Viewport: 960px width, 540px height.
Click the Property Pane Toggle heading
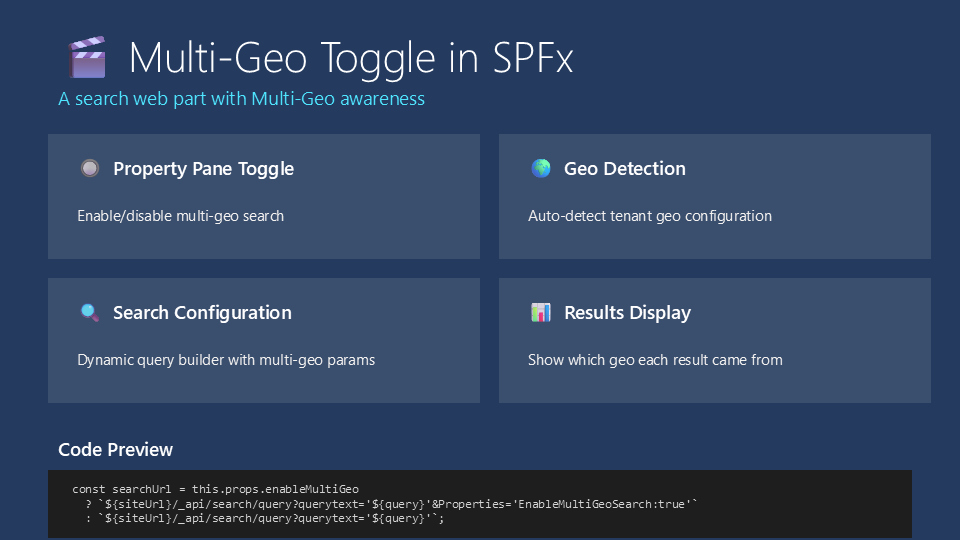(203, 168)
